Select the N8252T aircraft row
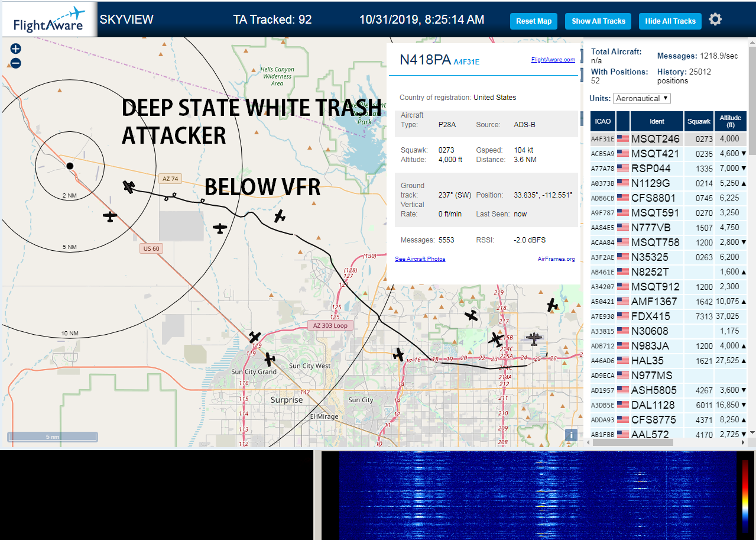 click(669, 272)
